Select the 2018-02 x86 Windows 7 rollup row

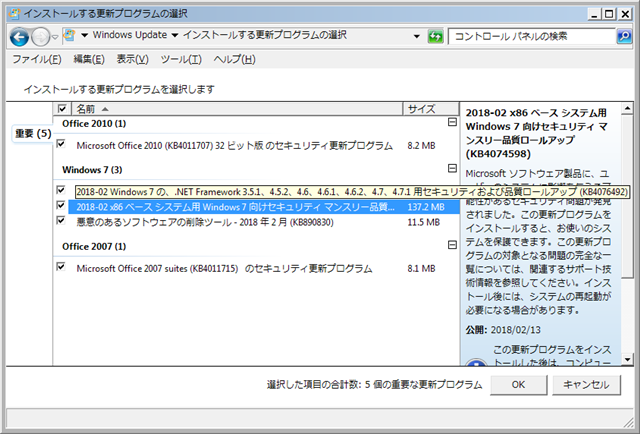pyautogui.click(x=256, y=207)
